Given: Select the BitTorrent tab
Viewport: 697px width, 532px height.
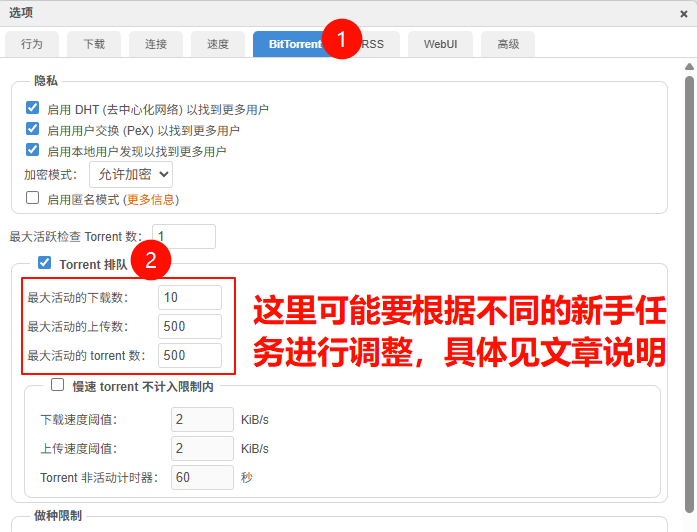Looking at the screenshot, I should (295, 44).
